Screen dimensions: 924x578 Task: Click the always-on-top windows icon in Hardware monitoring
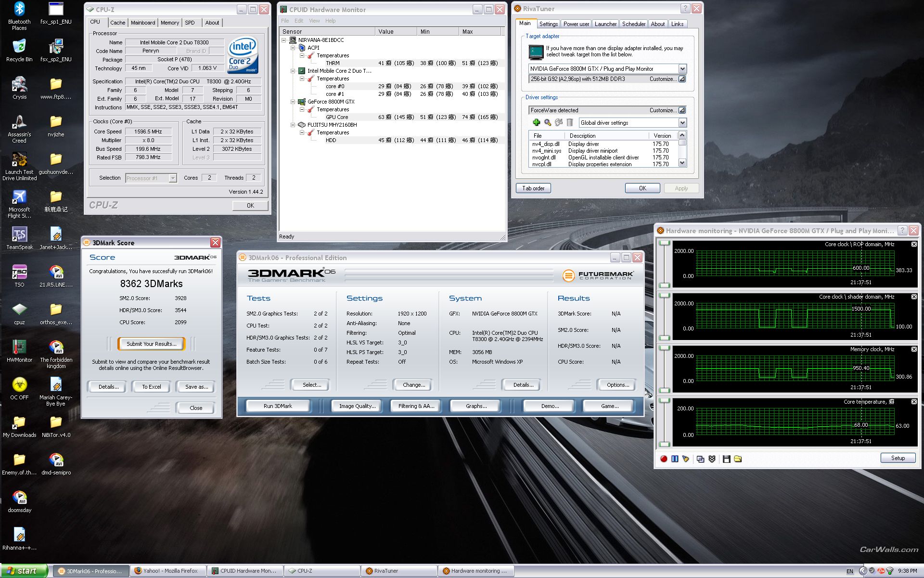[x=700, y=459]
